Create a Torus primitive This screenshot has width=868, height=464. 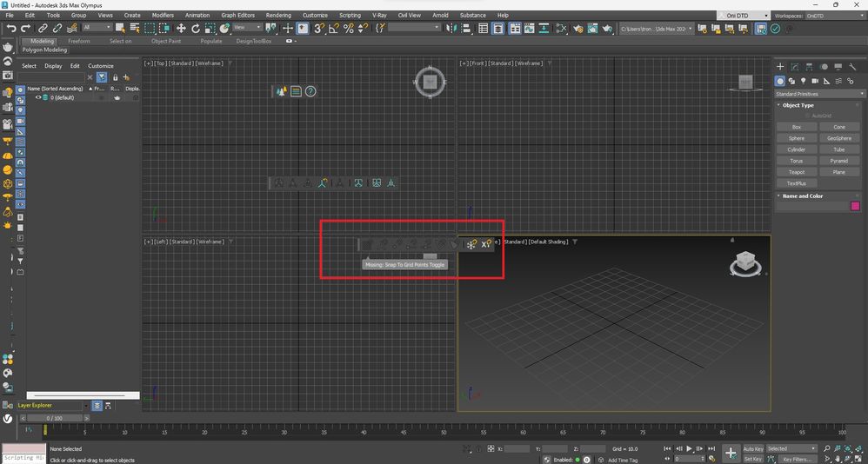pyautogui.click(x=797, y=161)
